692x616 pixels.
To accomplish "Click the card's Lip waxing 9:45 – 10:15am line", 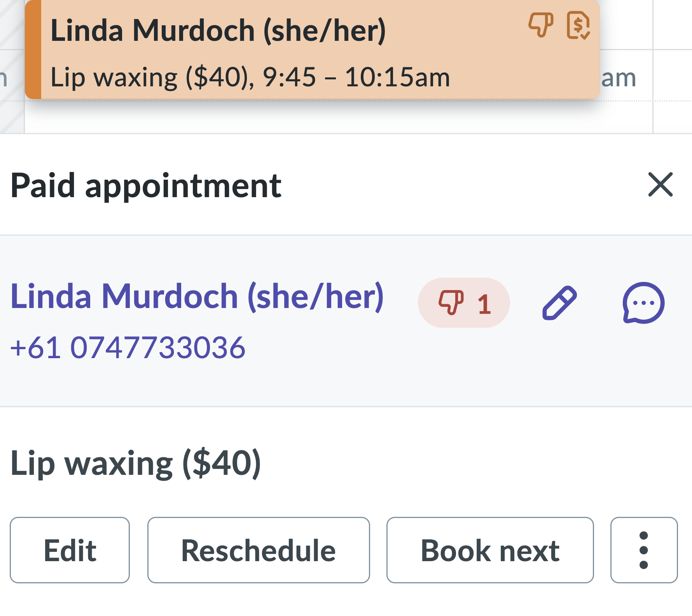I will (250, 77).
